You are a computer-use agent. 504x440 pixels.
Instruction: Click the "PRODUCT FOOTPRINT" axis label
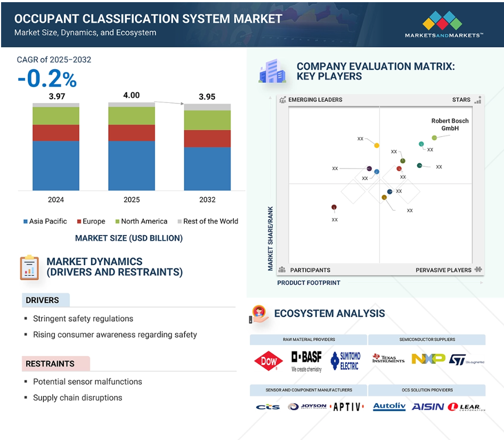pyautogui.click(x=308, y=283)
